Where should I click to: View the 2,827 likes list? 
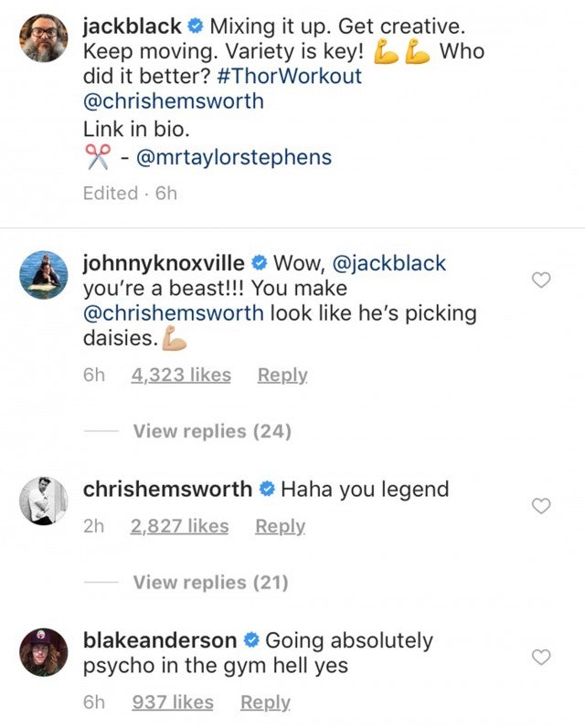click(x=179, y=526)
